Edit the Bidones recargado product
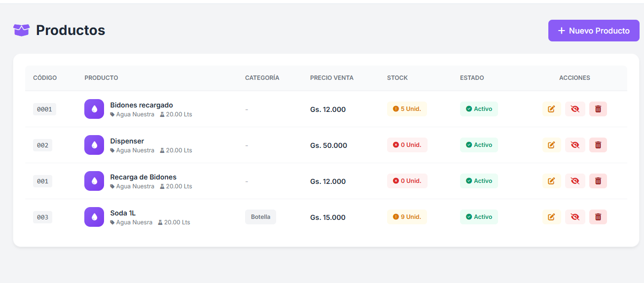The height and width of the screenshot is (283, 644). pyautogui.click(x=551, y=109)
